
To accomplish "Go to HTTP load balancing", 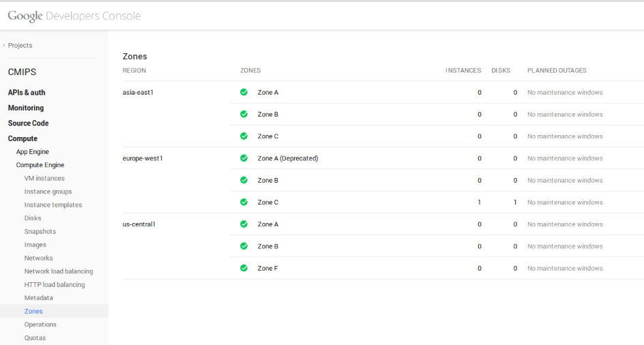I will (x=55, y=284).
